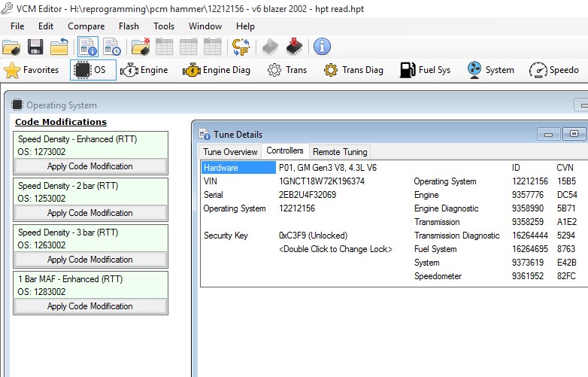Image resolution: width=588 pixels, height=377 pixels.
Task: Open the Edit menu
Action: (x=46, y=26)
